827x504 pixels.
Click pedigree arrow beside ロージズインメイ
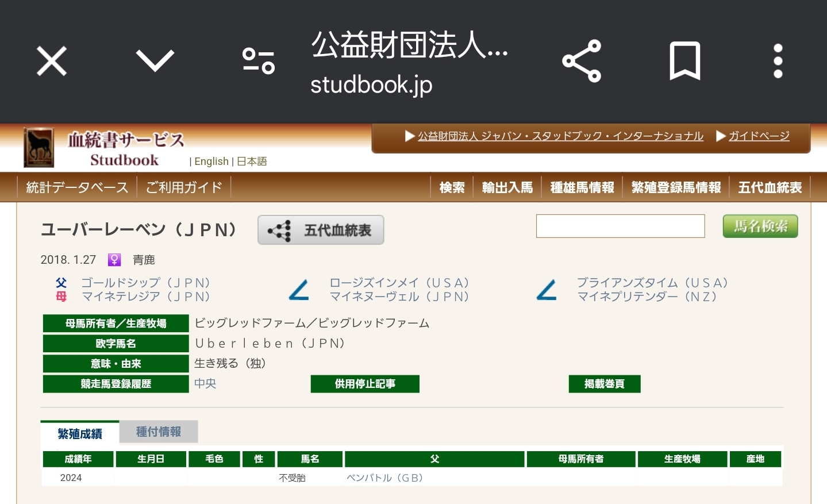click(x=299, y=290)
